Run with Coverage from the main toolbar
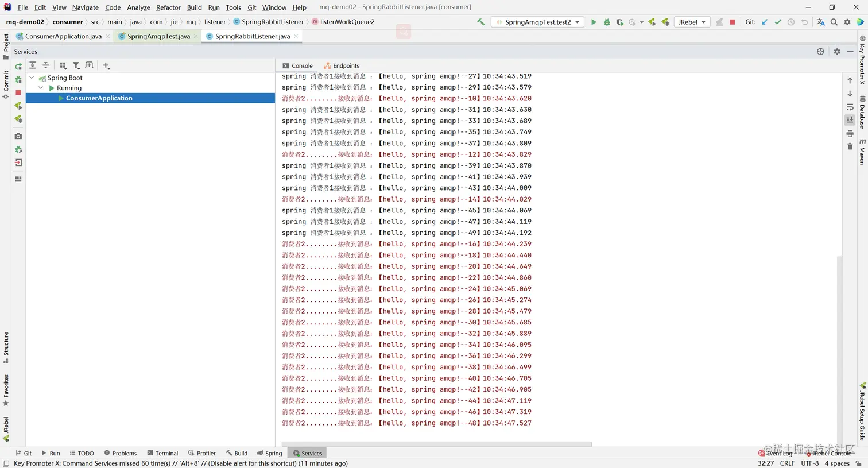The height and width of the screenshot is (468, 868). (619, 22)
